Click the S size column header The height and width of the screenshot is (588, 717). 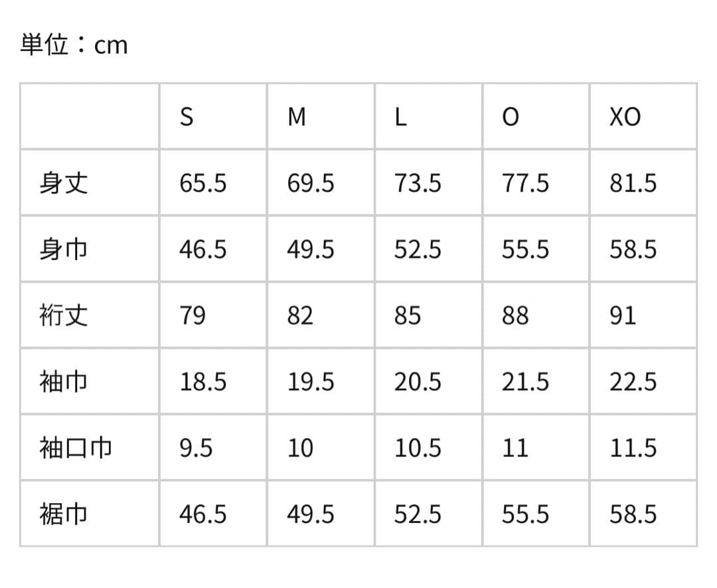[x=187, y=117]
